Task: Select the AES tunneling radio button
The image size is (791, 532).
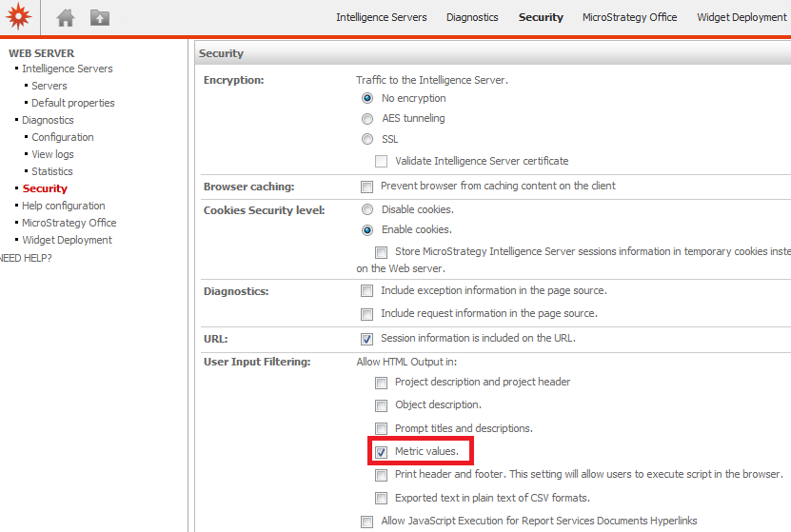Action: (x=367, y=119)
